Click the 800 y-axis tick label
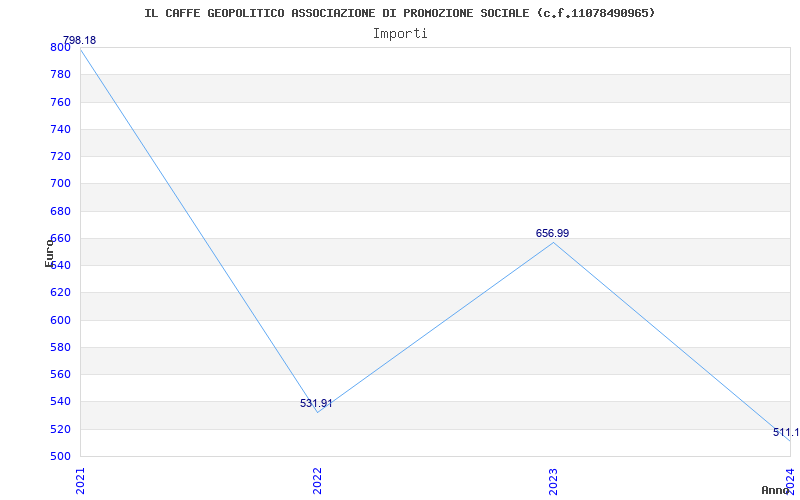 click(60, 47)
